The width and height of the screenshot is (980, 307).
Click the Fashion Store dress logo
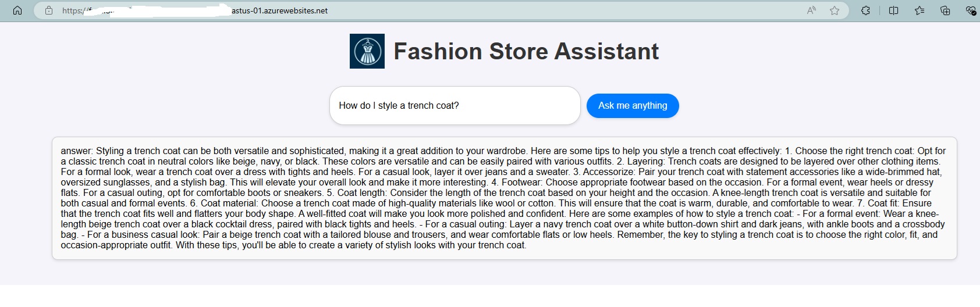(x=367, y=51)
